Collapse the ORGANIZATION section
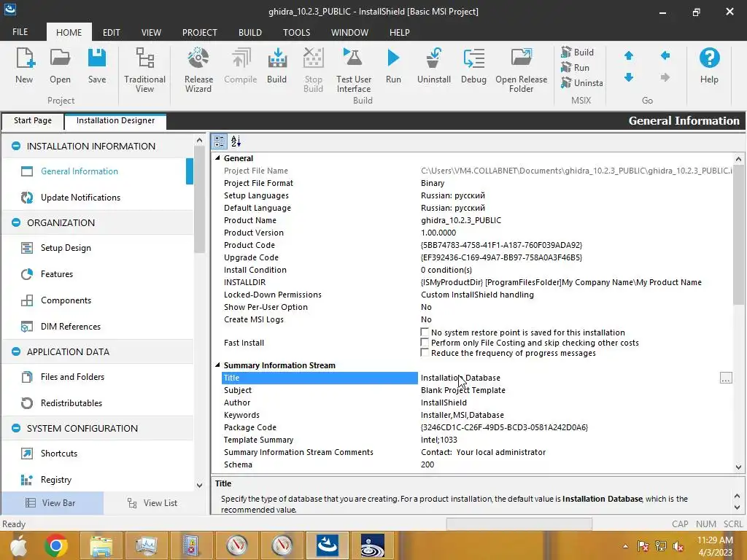 pos(16,223)
